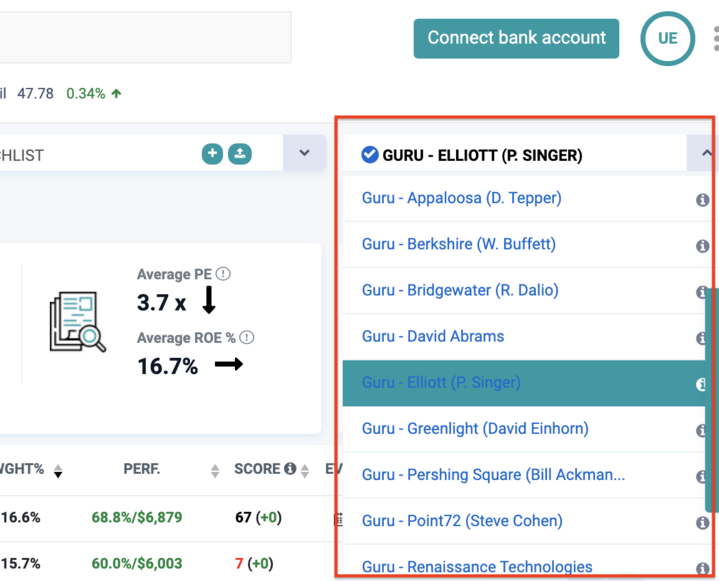Click the search input field at top
719x581 pixels.
click(144, 37)
